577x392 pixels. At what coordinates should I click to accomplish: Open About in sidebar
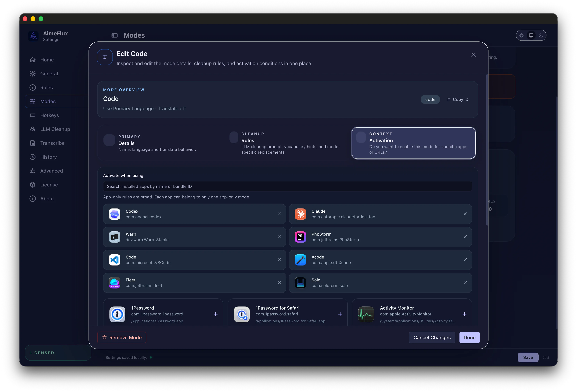tap(47, 199)
